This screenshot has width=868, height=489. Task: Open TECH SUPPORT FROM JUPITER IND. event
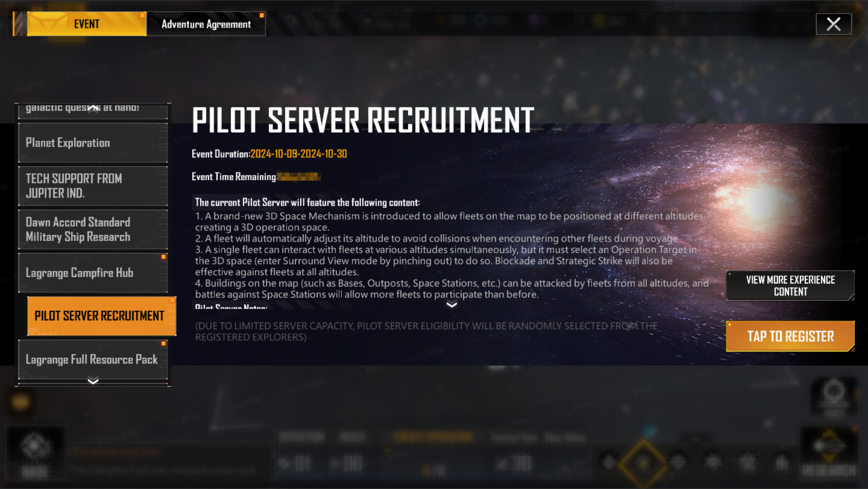coord(93,186)
